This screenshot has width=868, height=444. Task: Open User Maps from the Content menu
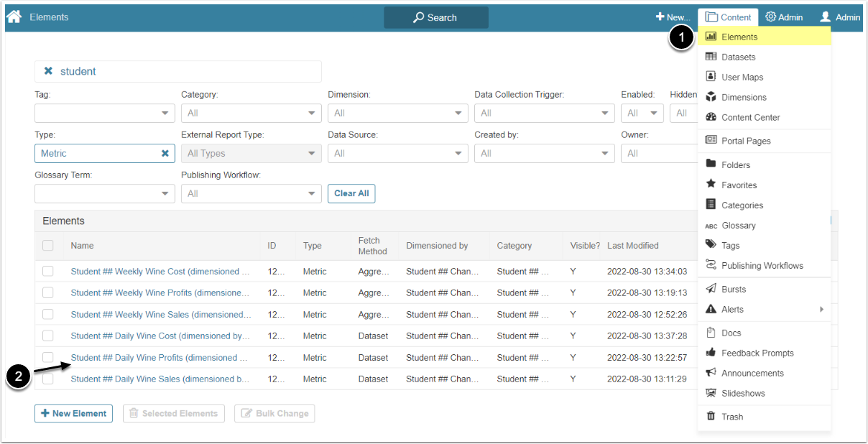pos(742,77)
